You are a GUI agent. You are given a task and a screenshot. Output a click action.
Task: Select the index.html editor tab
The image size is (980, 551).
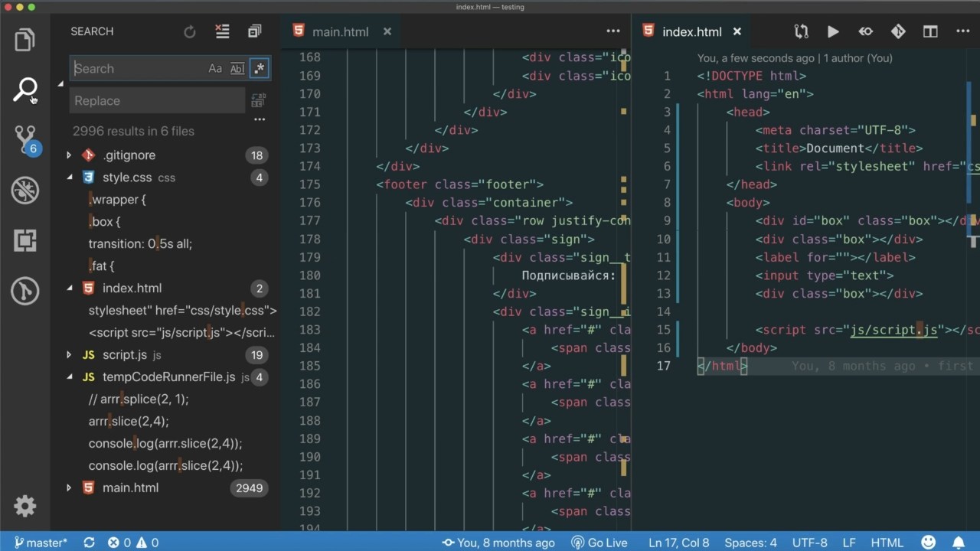pyautogui.click(x=691, y=31)
